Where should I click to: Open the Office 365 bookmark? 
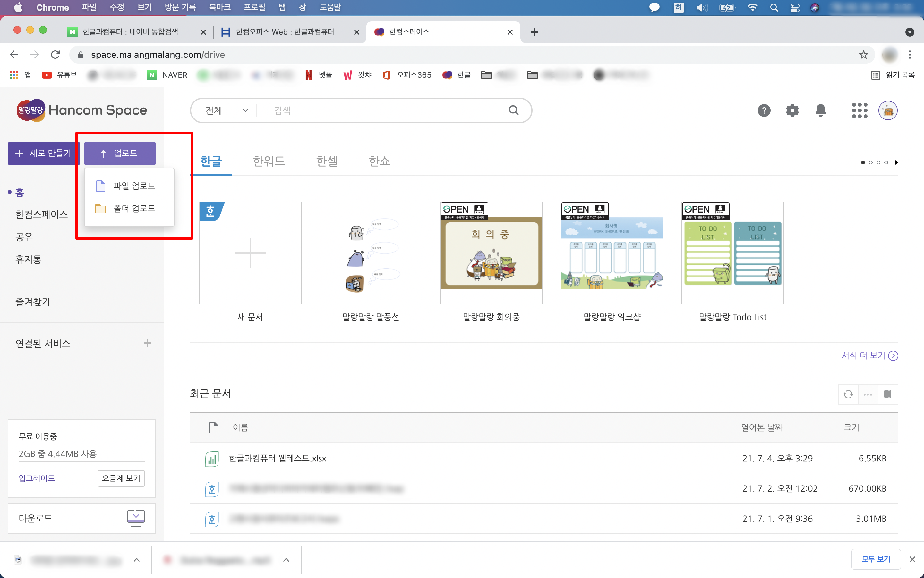click(407, 75)
